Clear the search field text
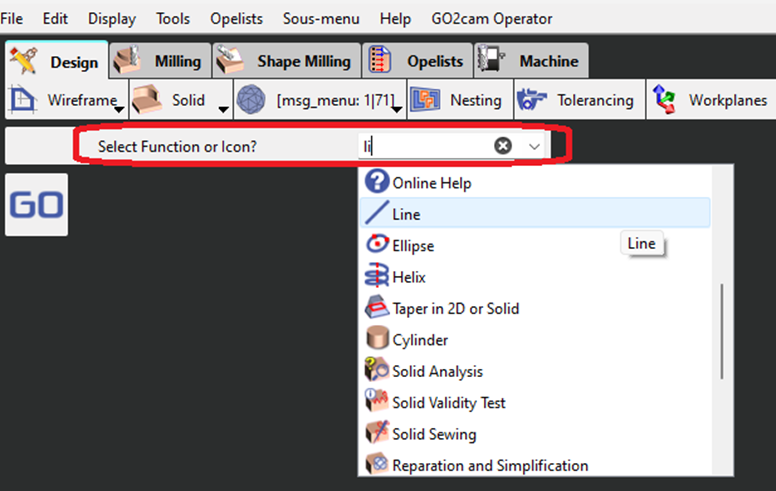This screenshot has height=491, width=776. (x=503, y=146)
